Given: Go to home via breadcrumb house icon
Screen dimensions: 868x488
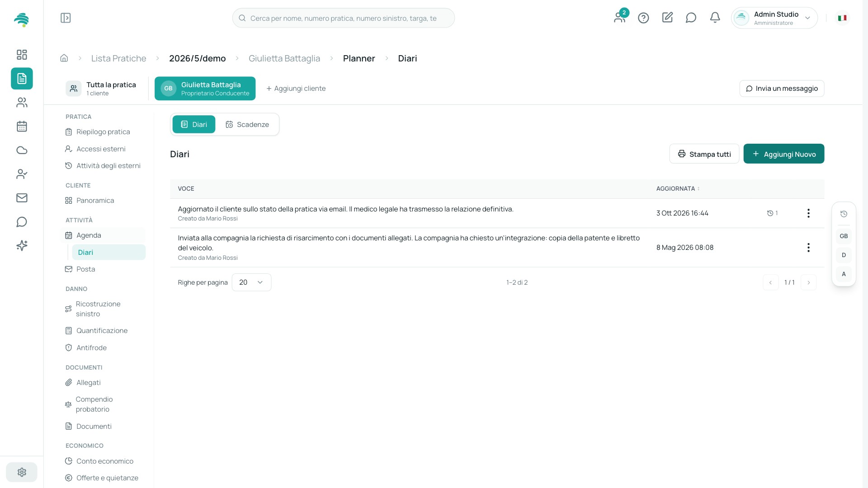Looking at the screenshot, I should coord(64,58).
